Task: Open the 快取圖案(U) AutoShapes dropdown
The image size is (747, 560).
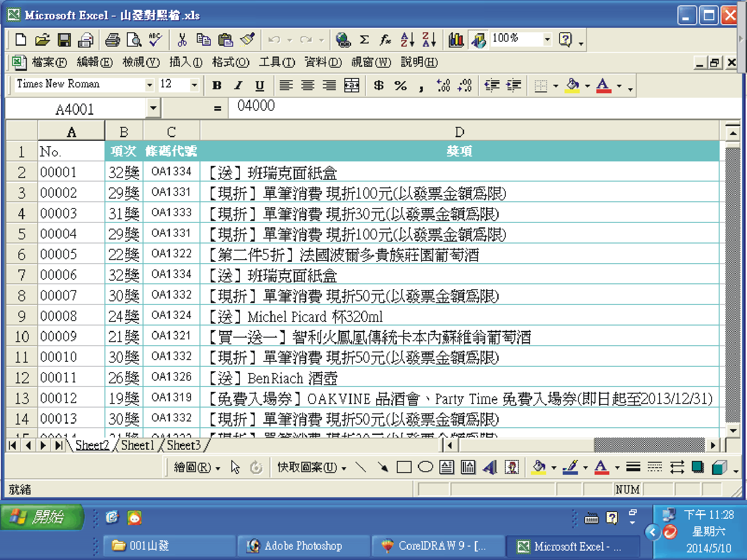Action: (312, 468)
